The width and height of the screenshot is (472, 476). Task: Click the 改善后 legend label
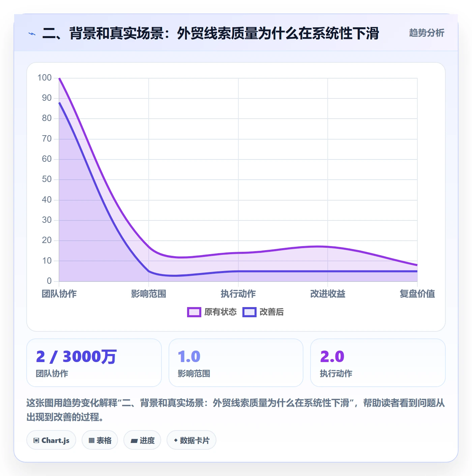click(x=272, y=312)
